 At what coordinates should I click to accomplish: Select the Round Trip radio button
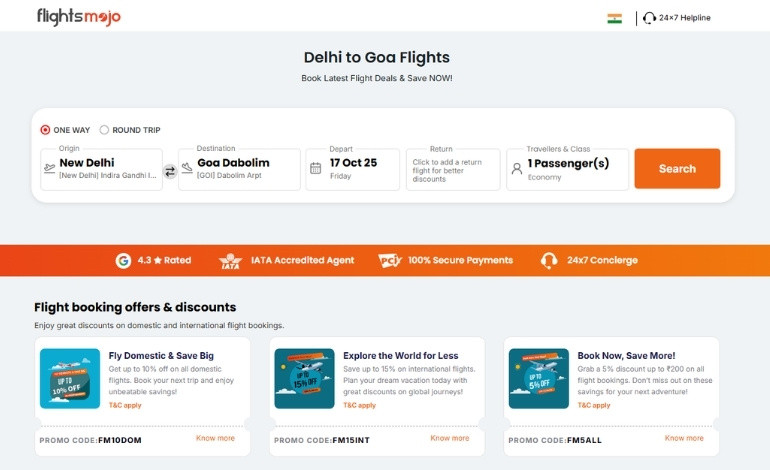pyautogui.click(x=105, y=130)
